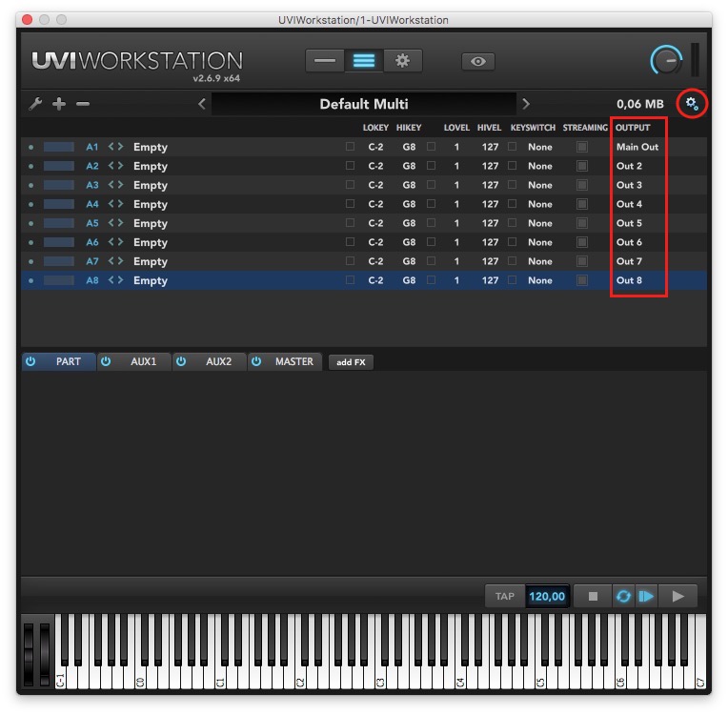Load previous preset for part A3
The height and width of the screenshot is (715, 728).
pos(111,184)
